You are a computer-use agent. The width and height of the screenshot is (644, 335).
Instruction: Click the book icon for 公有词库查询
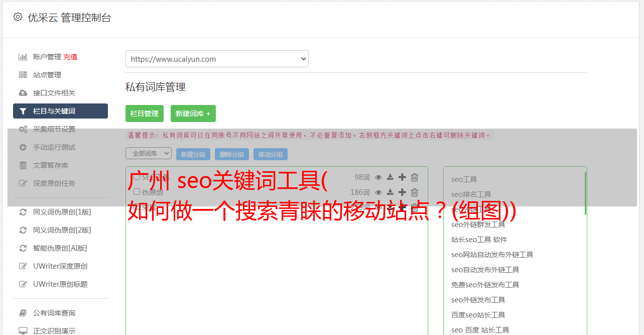click(23, 313)
